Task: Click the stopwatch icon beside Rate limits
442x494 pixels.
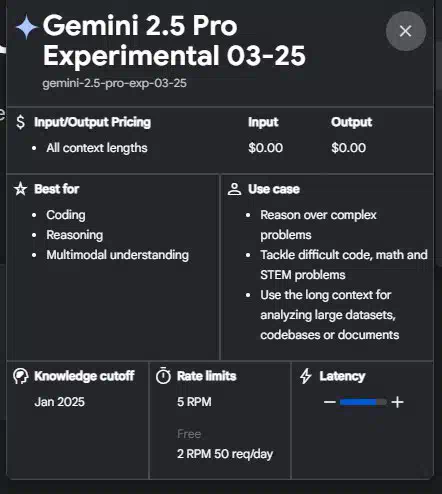Action: [163, 376]
